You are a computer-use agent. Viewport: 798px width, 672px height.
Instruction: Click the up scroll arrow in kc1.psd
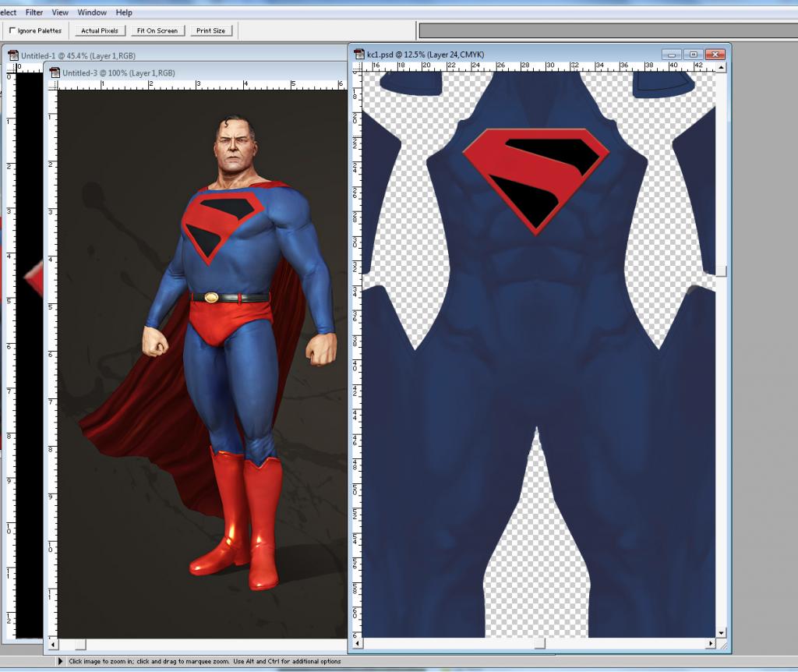tap(721, 67)
